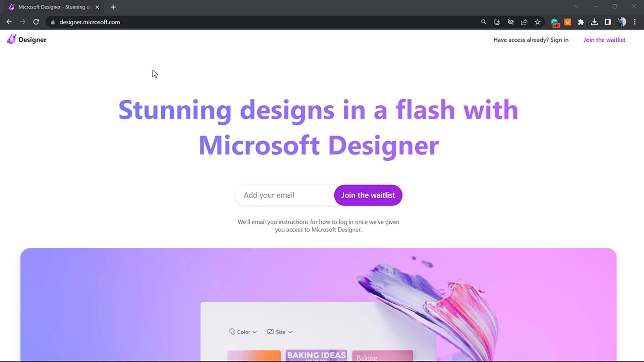Screen dimensions: 644x362
Task: Restore down the browser window
Action: (x=615, y=6)
